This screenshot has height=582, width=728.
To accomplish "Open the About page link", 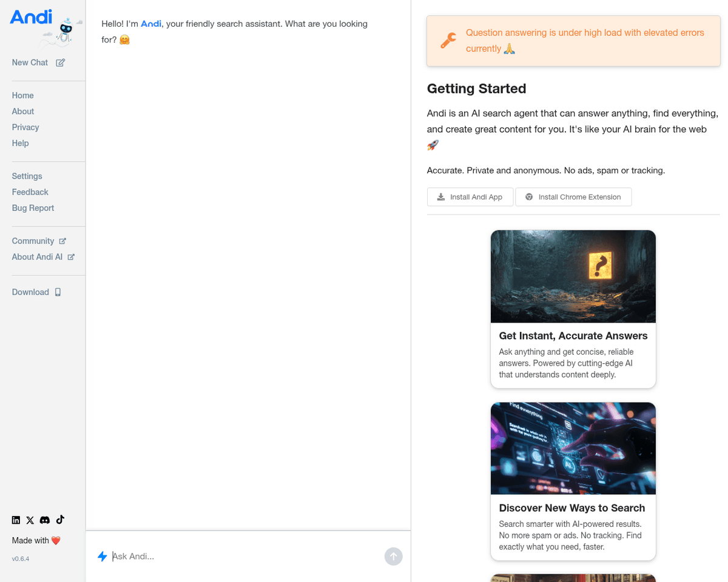I will pyautogui.click(x=23, y=112).
